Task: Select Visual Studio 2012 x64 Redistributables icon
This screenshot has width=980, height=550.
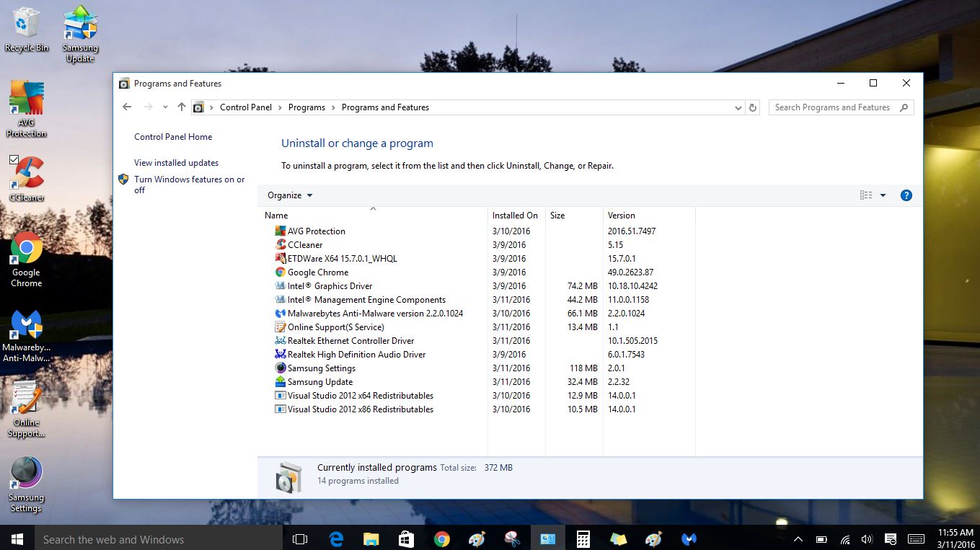Action: pos(281,395)
